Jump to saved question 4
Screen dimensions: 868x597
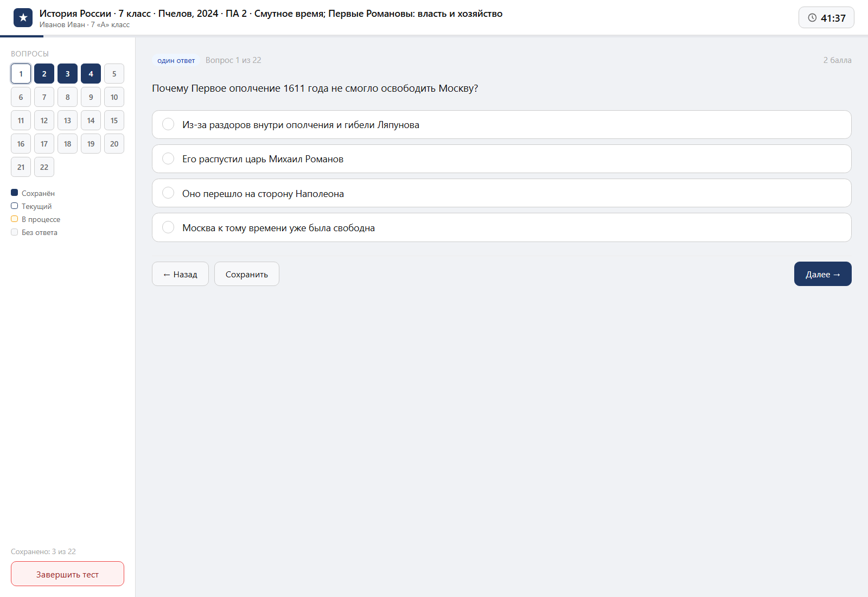(91, 74)
